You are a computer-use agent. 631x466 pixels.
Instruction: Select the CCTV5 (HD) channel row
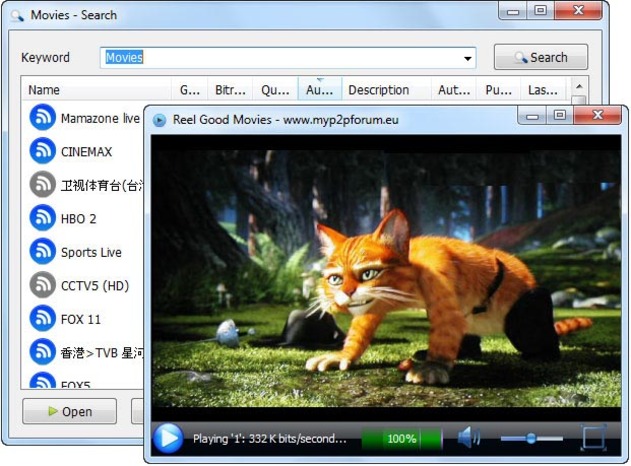click(84, 285)
